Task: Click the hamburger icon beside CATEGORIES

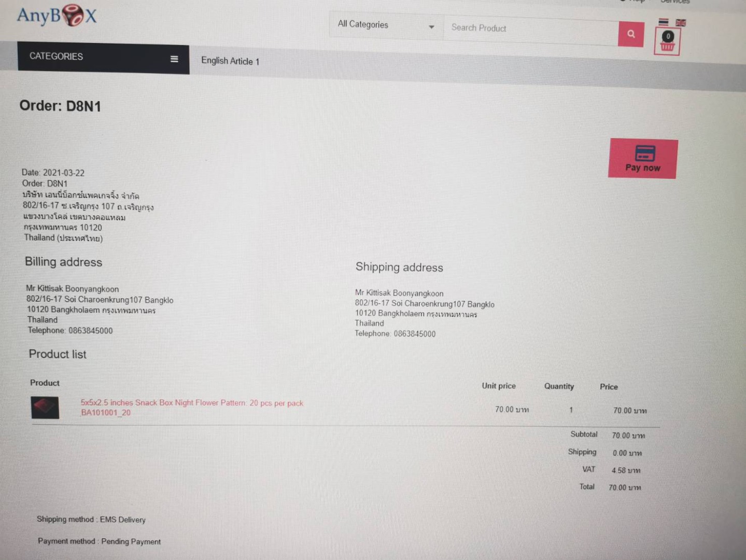Action: click(x=174, y=59)
